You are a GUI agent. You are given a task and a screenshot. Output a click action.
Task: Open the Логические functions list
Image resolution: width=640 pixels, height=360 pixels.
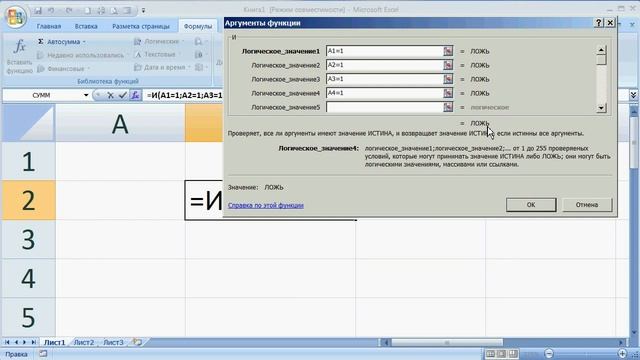tap(159, 41)
